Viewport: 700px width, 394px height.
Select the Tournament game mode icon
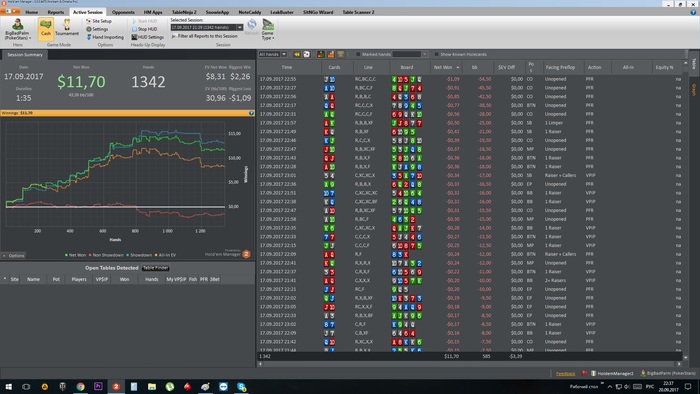click(67, 28)
